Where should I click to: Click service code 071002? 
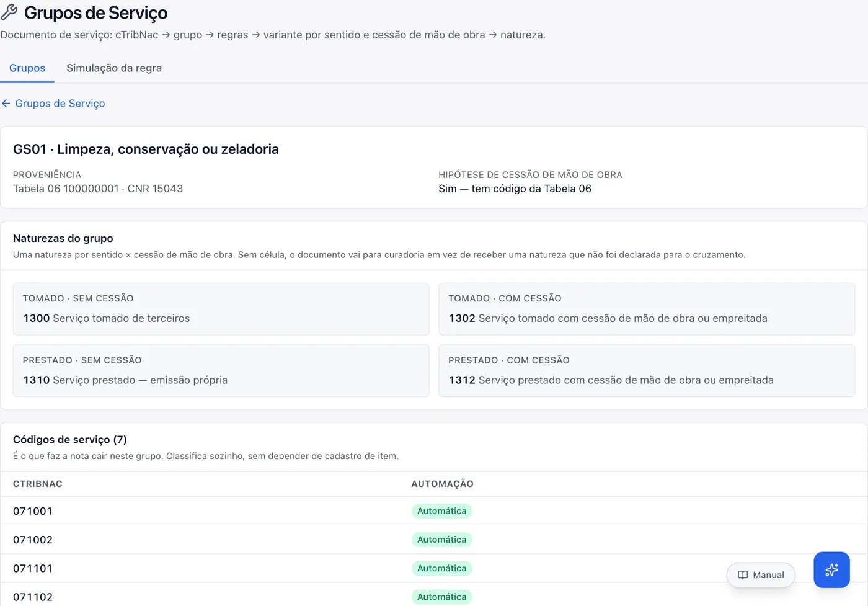(x=33, y=540)
